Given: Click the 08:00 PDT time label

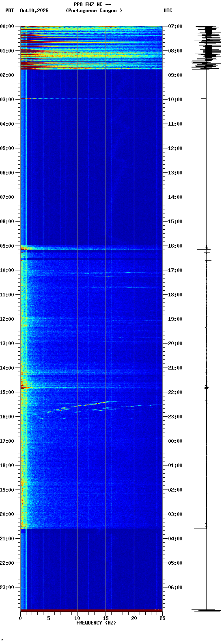Looking at the screenshot, I should (7, 222).
